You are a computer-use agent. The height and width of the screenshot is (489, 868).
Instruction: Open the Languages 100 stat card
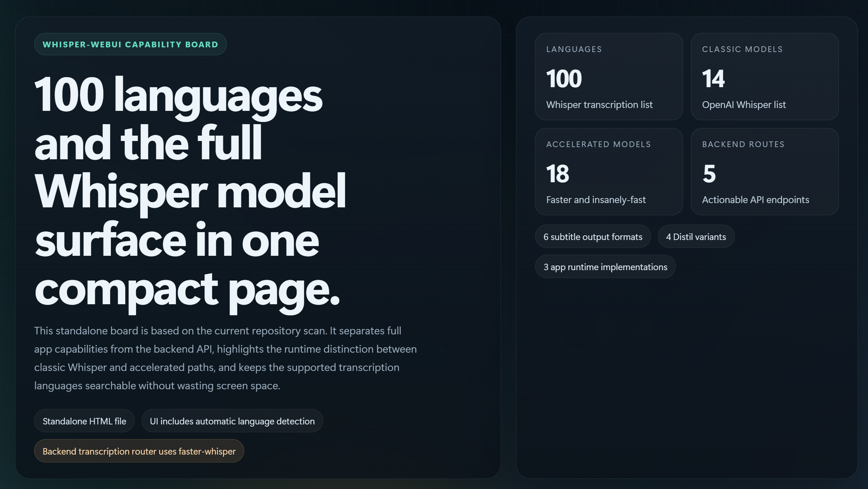[609, 77]
